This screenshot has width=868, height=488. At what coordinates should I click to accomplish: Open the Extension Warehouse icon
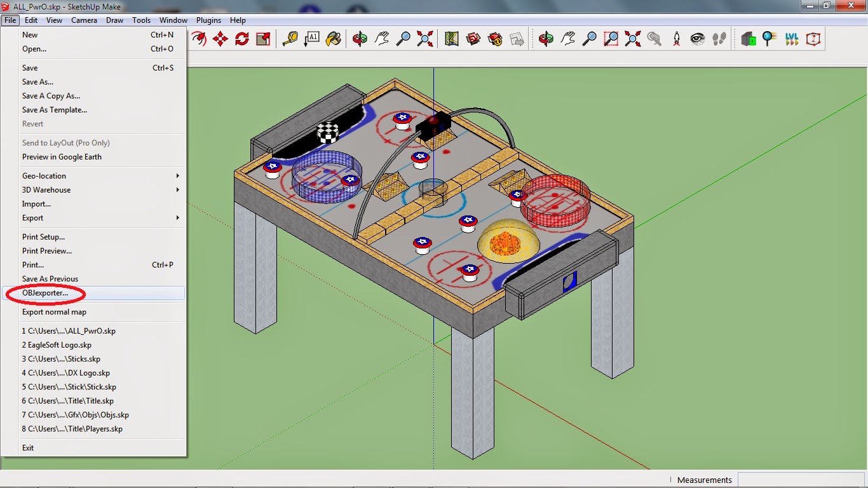click(495, 39)
